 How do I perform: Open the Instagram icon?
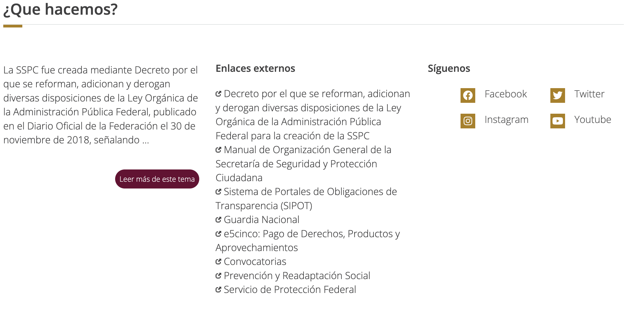[468, 121]
